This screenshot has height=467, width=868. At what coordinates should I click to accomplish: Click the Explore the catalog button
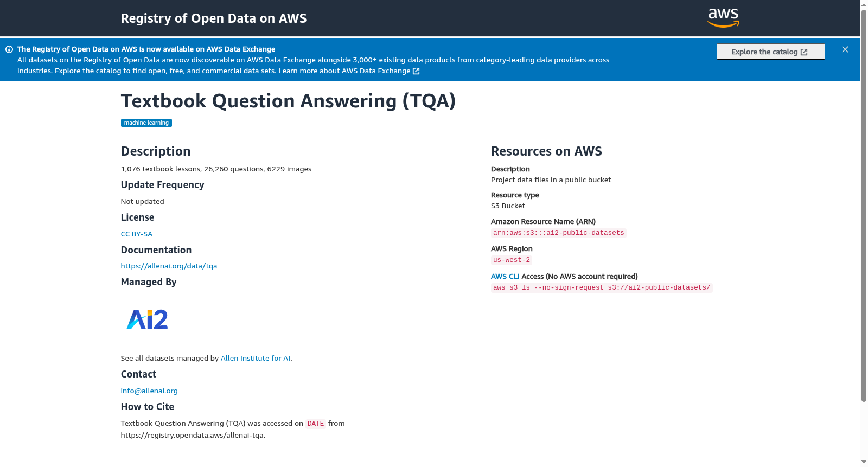pyautogui.click(x=770, y=52)
